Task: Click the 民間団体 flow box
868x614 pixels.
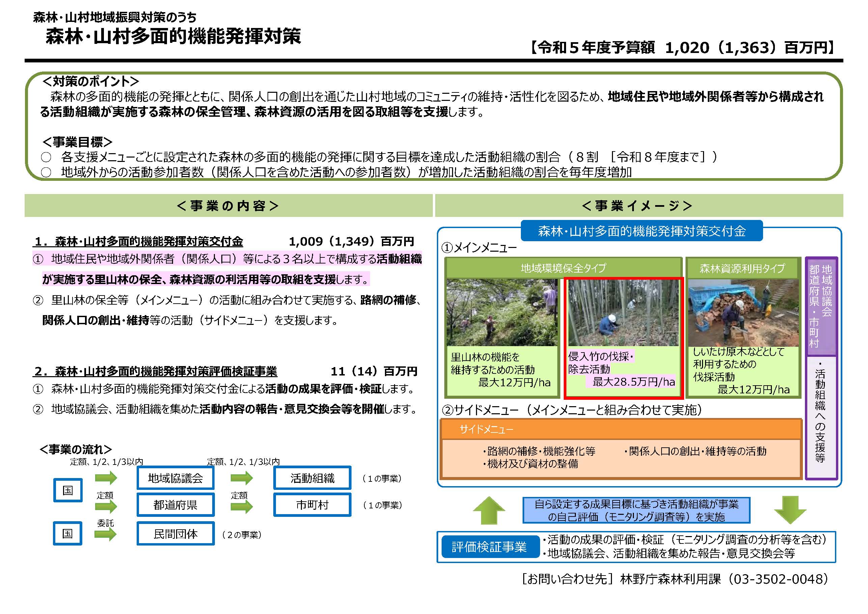Action: pyautogui.click(x=175, y=533)
